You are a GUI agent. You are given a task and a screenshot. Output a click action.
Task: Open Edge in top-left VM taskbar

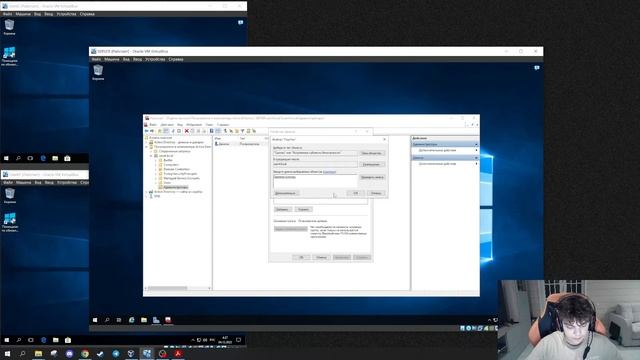(x=43, y=158)
